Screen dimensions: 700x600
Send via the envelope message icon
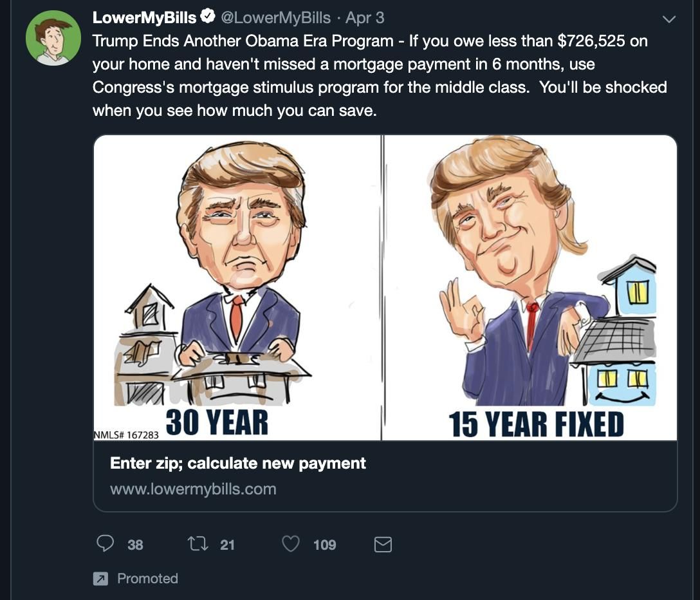pyautogui.click(x=383, y=545)
